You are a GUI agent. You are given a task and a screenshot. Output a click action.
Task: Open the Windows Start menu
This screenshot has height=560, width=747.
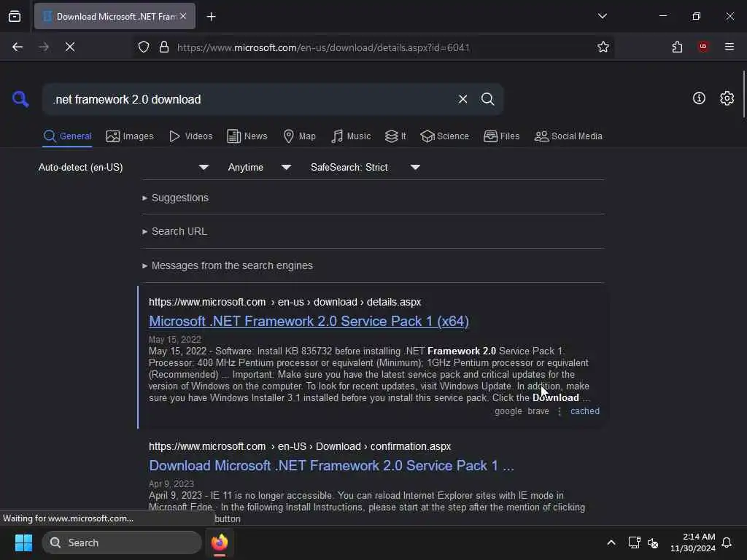click(23, 542)
